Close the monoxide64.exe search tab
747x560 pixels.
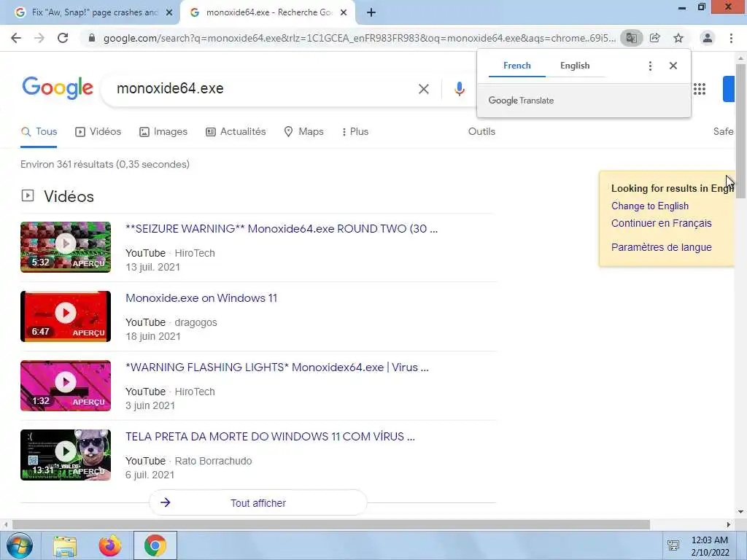[x=344, y=13]
